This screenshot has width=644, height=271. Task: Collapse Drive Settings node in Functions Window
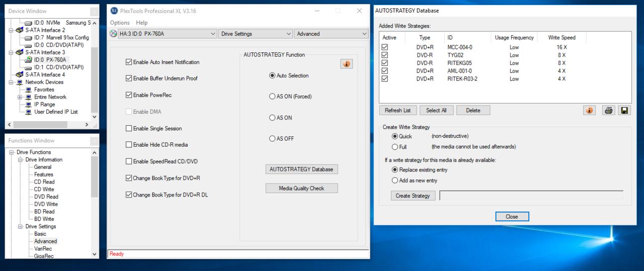click(x=20, y=227)
